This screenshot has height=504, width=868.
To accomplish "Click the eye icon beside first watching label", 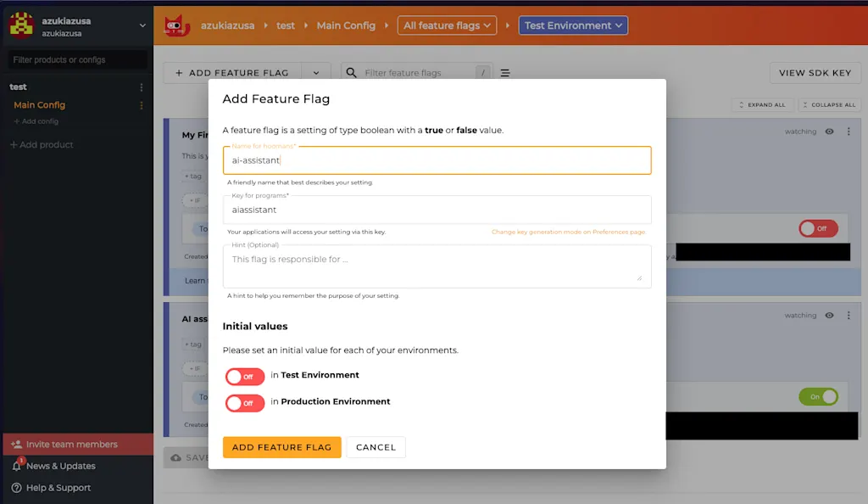I will coord(829,132).
